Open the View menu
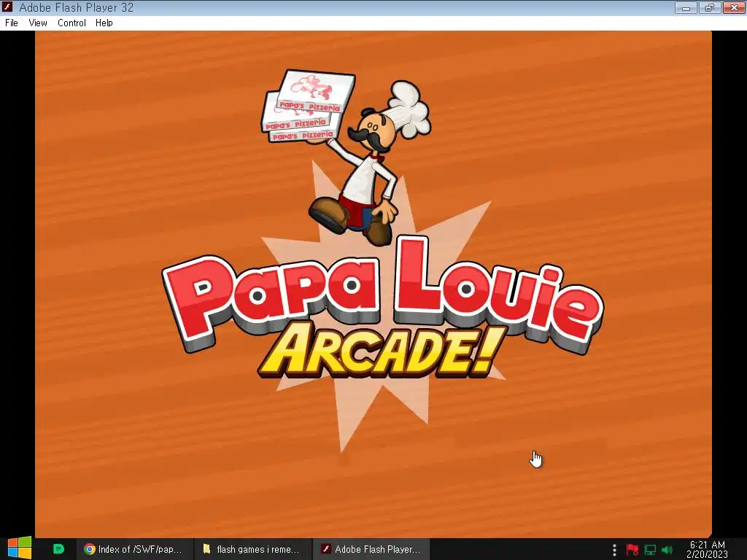The width and height of the screenshot is (747, 560). click(38, 23)
